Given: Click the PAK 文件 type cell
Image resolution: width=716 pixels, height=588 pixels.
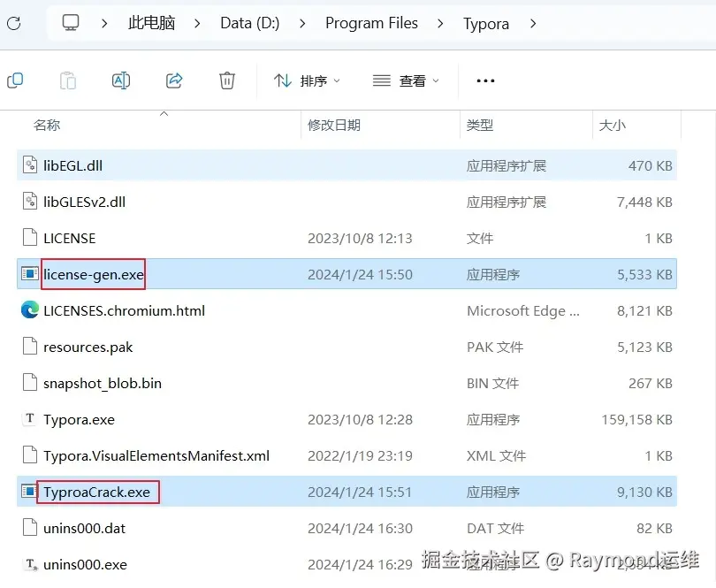Looking at the screenshot, I should pyautogui.click(x=494, y=347).
